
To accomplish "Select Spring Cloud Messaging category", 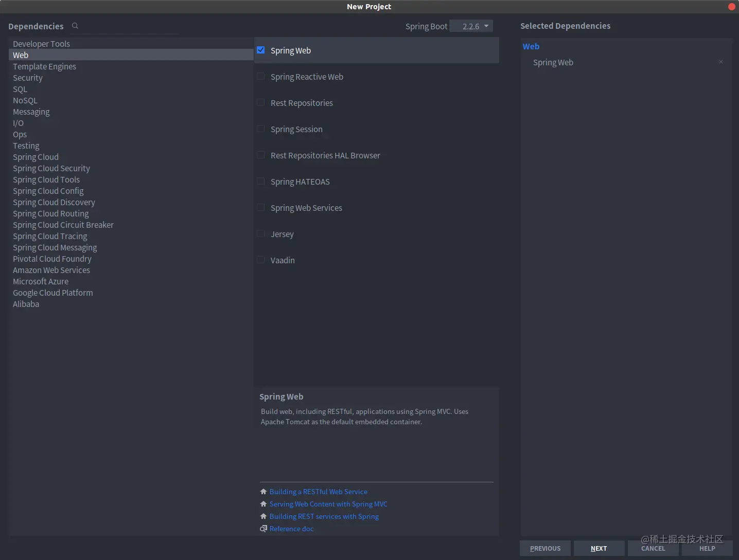I will point(131,247).
